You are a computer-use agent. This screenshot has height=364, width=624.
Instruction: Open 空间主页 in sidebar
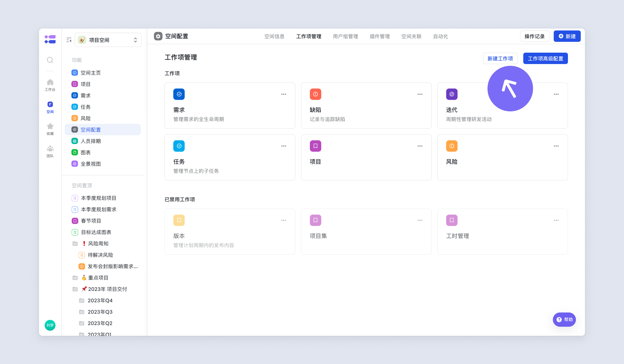(103, 73)
